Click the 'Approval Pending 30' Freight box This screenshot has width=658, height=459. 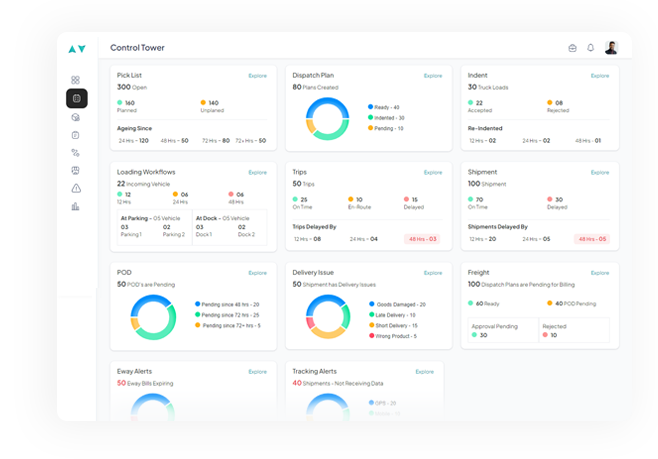click(x=503, y=330)
